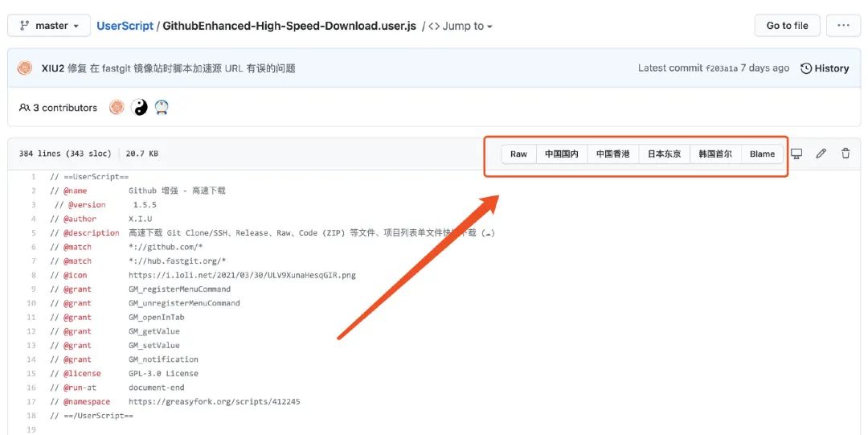Click line number 17
The image size is (868, 435).
pyautogui.click(x=31, y=401)
